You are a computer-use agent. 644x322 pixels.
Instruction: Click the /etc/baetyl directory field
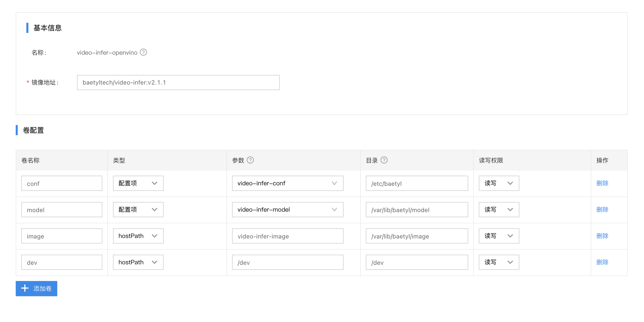pyautogui.click(x=417, y=183)
